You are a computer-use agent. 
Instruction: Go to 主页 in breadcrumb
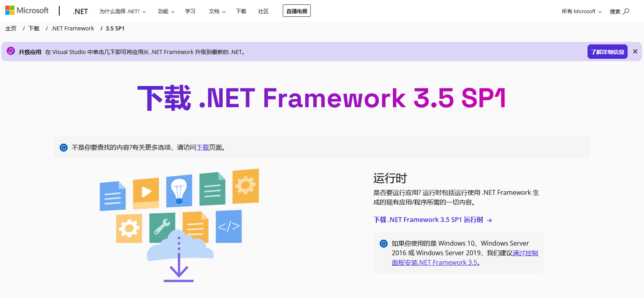[x=11, y=28]
